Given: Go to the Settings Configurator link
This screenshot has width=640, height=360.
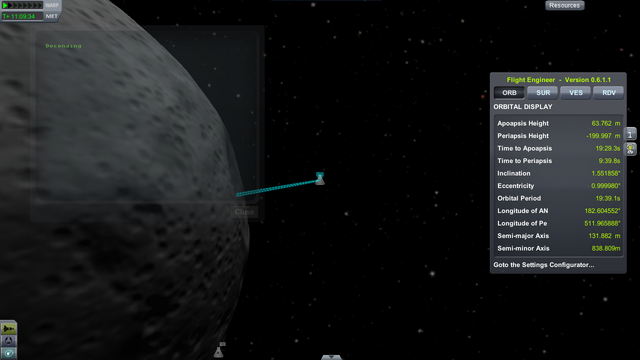Looking at the screenshot, I should (544, 265).
